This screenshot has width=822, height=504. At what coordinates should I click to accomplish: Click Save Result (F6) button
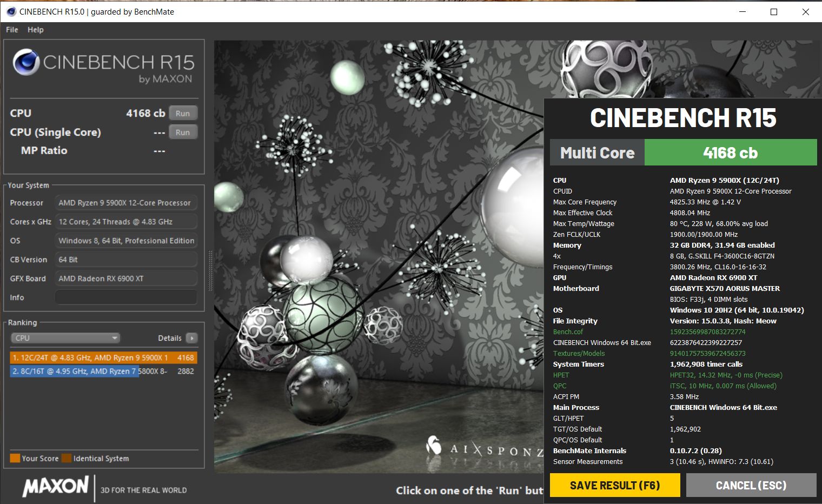point(615,485)
